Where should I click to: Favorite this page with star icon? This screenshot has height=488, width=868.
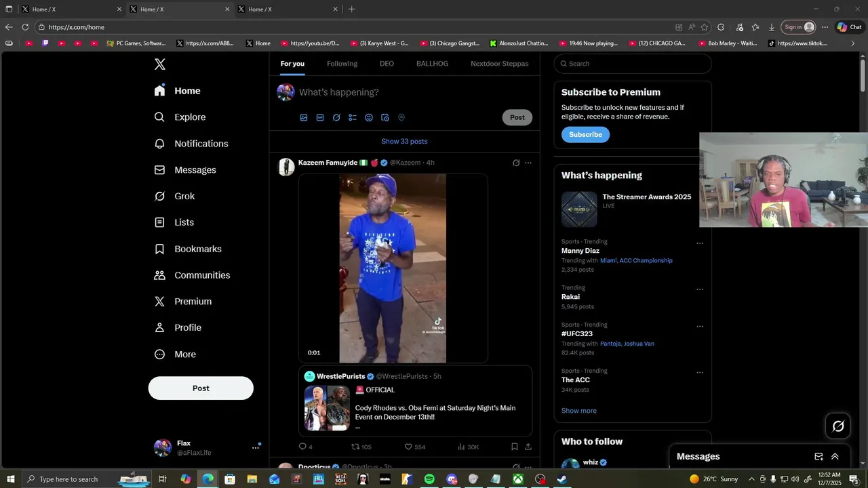(705, 27)
